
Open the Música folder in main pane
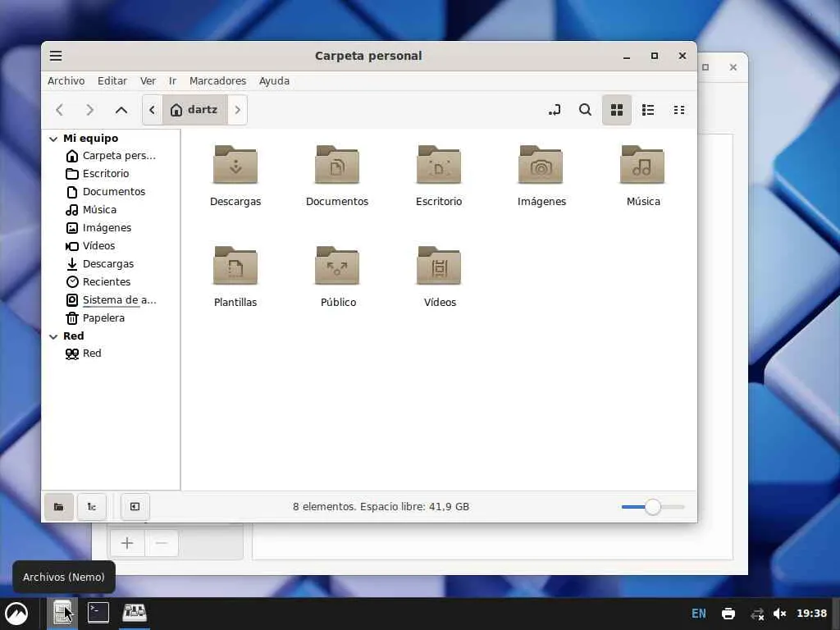(642, 166)
